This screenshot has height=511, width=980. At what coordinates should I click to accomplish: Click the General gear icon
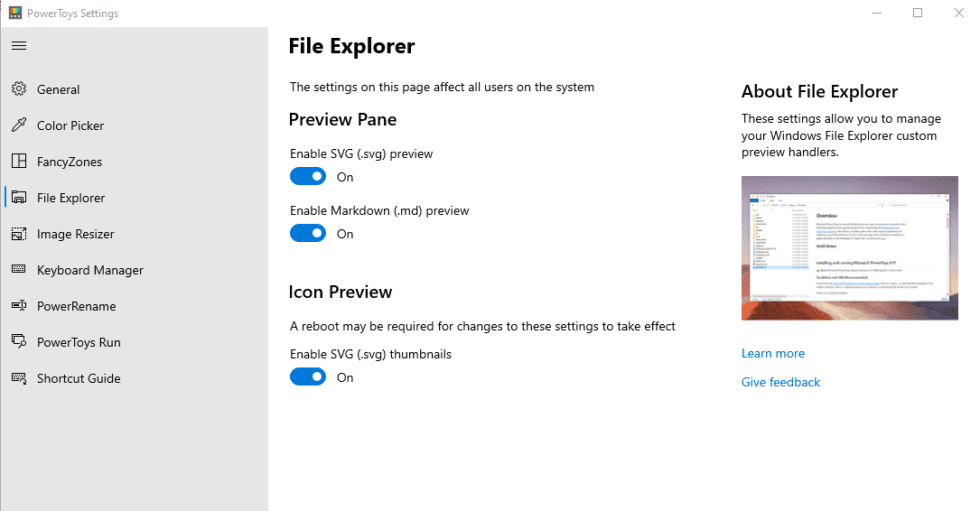[x=19, y=89]
